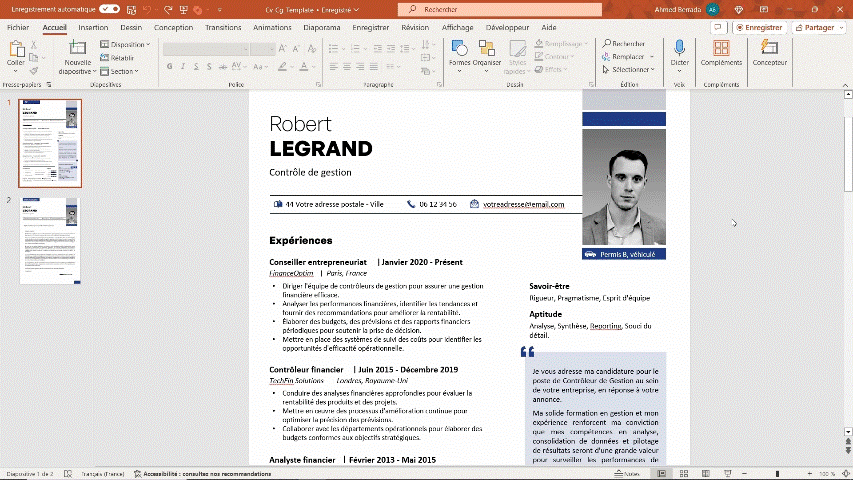Open the Sélectionner dropdown menu
The image size is (853, 480).
pos(628,70)
